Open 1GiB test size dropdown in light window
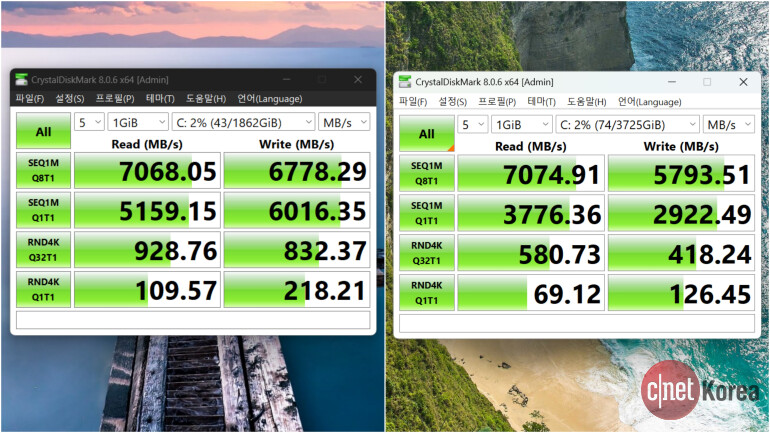This screenshot has height=433, width=770. tap(522, 125)
